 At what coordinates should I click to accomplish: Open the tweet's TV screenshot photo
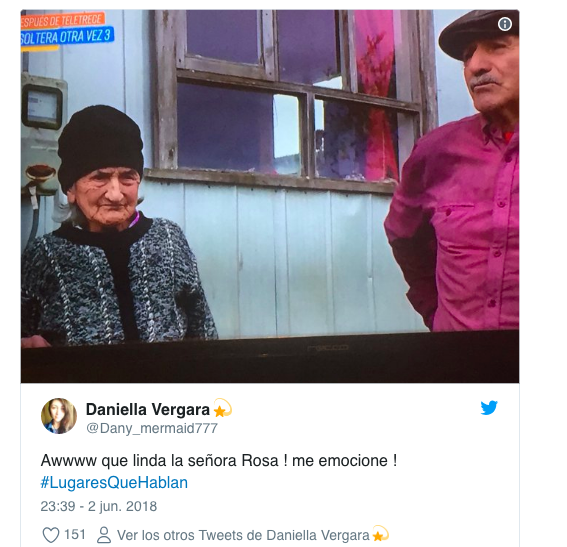(270, 196)
